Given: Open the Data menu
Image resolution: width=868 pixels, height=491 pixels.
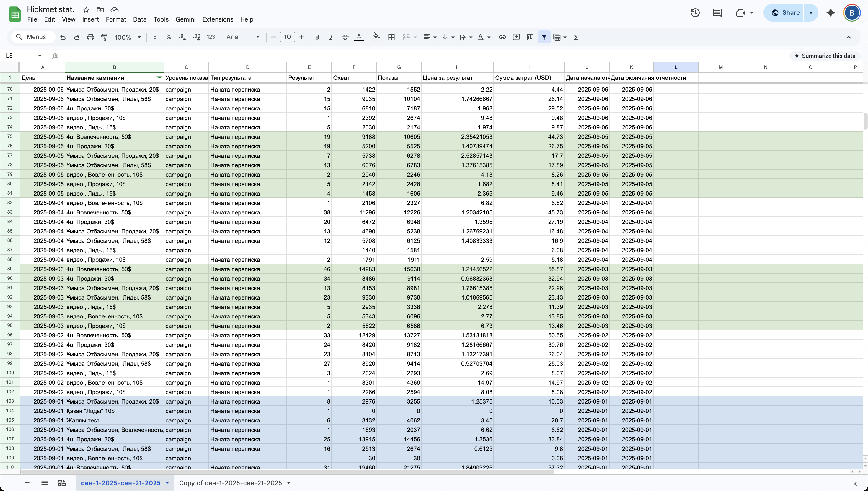Looking at the screenshot, I should click(x=140, y=19).
